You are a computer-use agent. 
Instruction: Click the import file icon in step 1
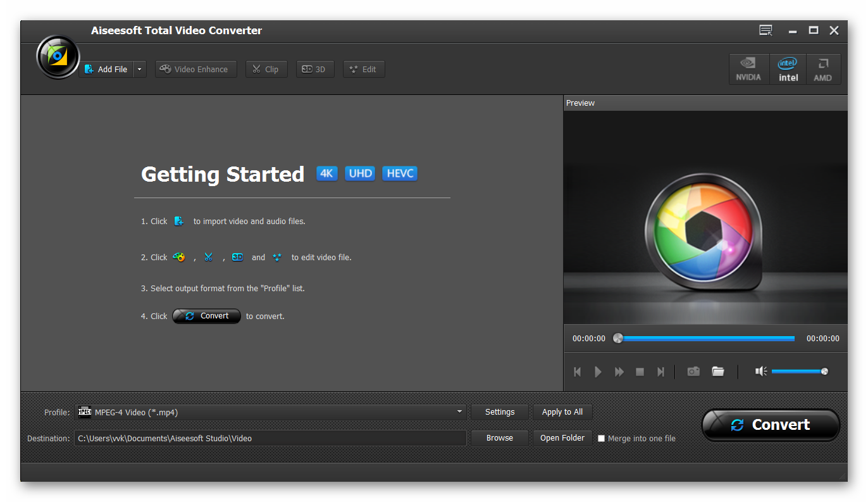point(179,221)
